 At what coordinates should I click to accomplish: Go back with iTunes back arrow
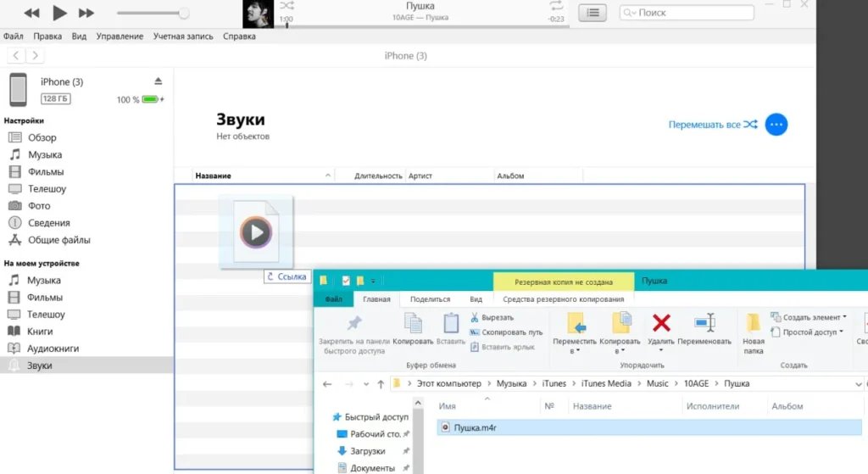point(16,55)
